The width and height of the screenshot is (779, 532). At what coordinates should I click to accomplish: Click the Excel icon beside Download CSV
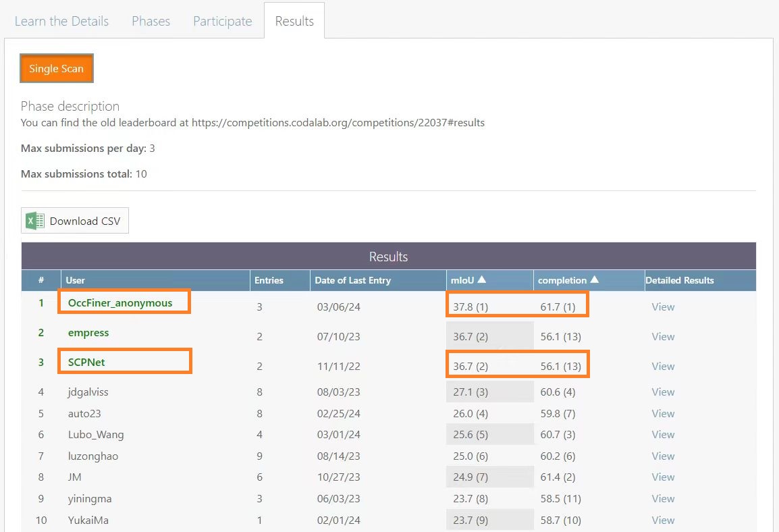tap(35, 221)
